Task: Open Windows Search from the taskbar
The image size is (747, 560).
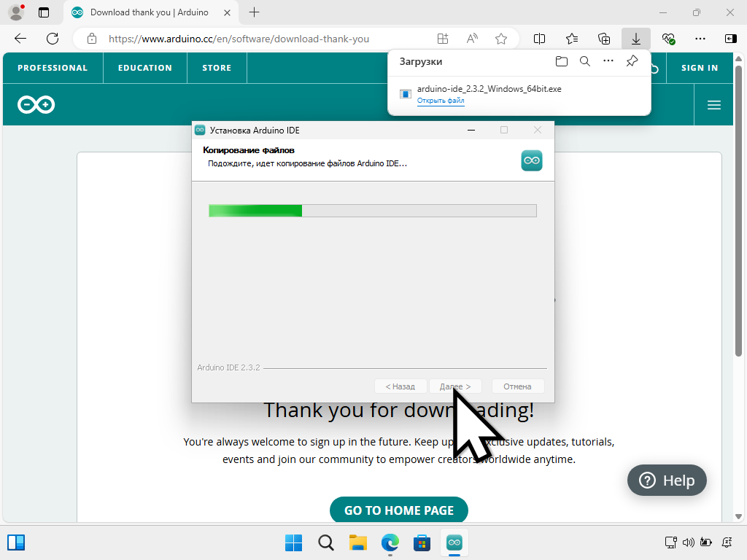Action: click(326, 542)
